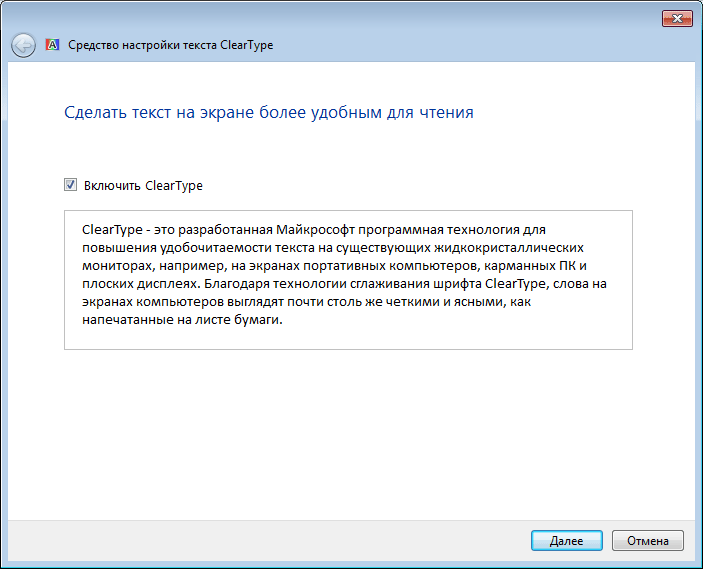Toggle the Включить ClearType checkbox
Screen dimensions: 703x569
tap(70, 185)
